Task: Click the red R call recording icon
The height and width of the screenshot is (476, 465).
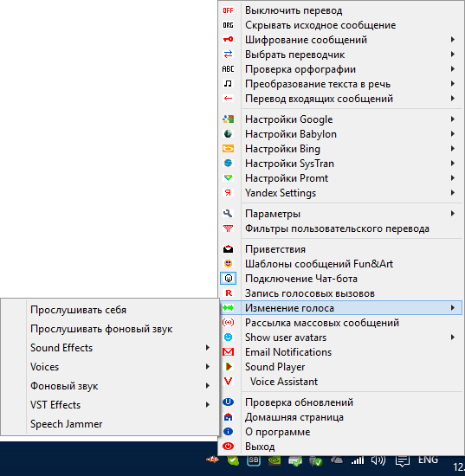Action: [x=229, y=293]
